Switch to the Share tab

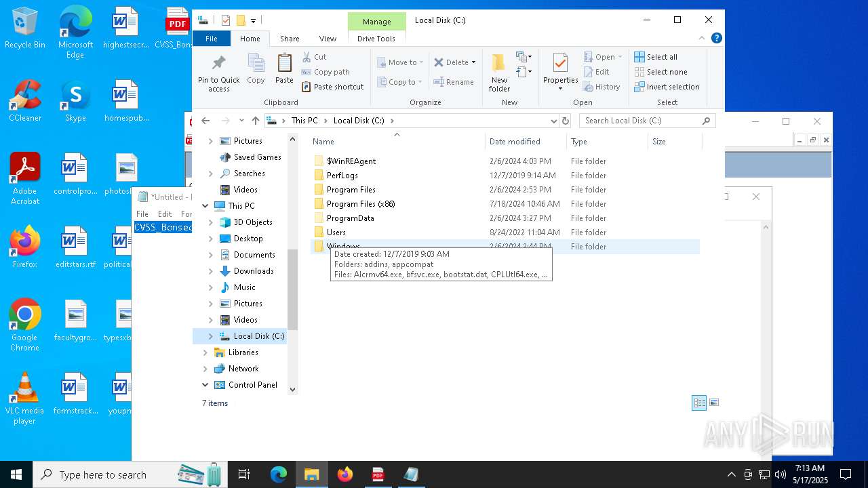pos(290,39)
